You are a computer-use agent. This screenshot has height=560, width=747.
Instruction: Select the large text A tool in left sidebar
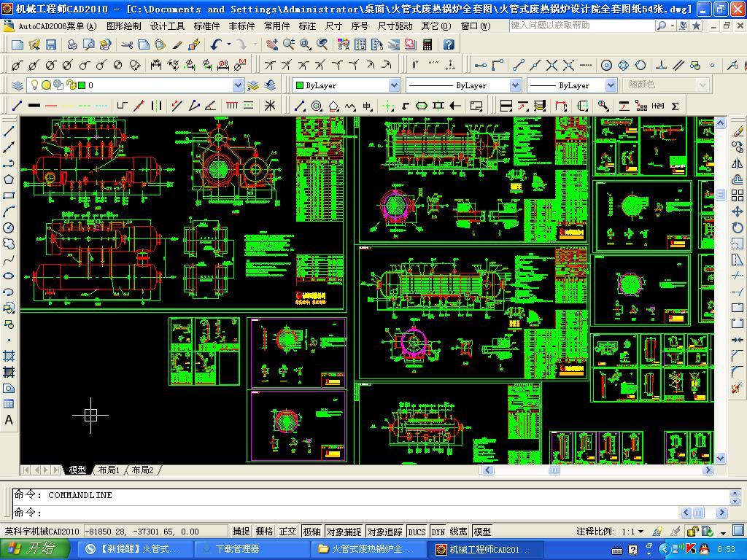(9, 420)
